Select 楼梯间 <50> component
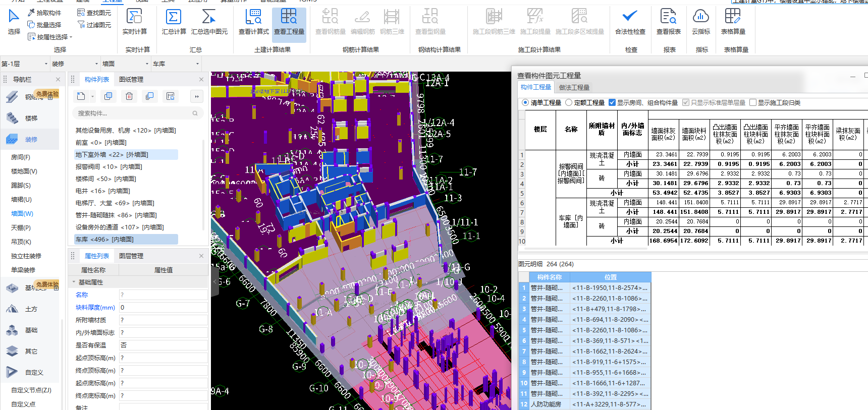Viewport: 868px width, 410px height. (106, 179)
